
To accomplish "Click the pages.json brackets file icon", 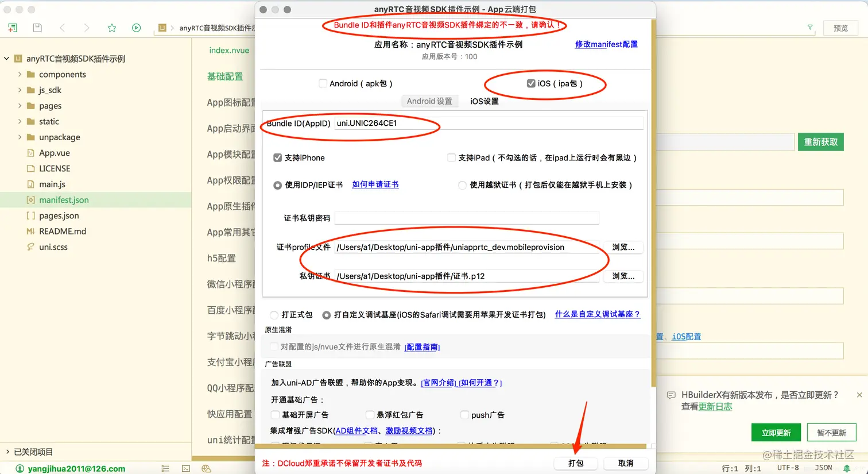I will [x=31, y=216].
